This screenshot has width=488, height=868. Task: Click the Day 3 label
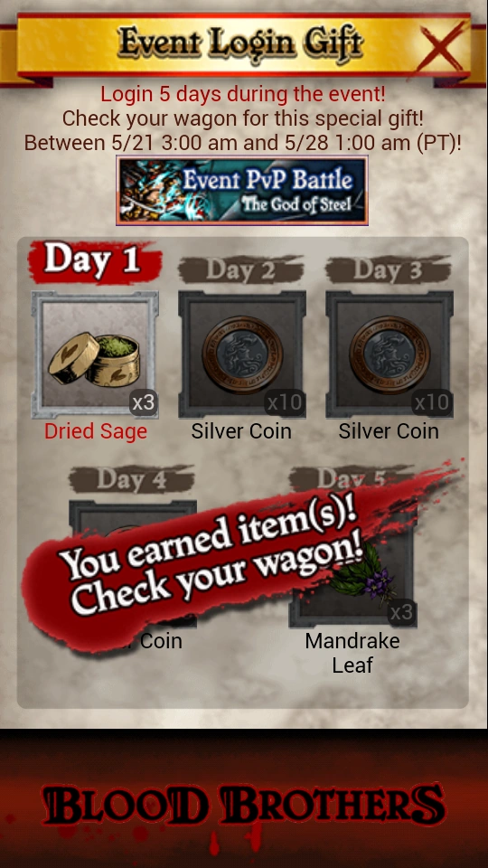(x=388, y=270)
